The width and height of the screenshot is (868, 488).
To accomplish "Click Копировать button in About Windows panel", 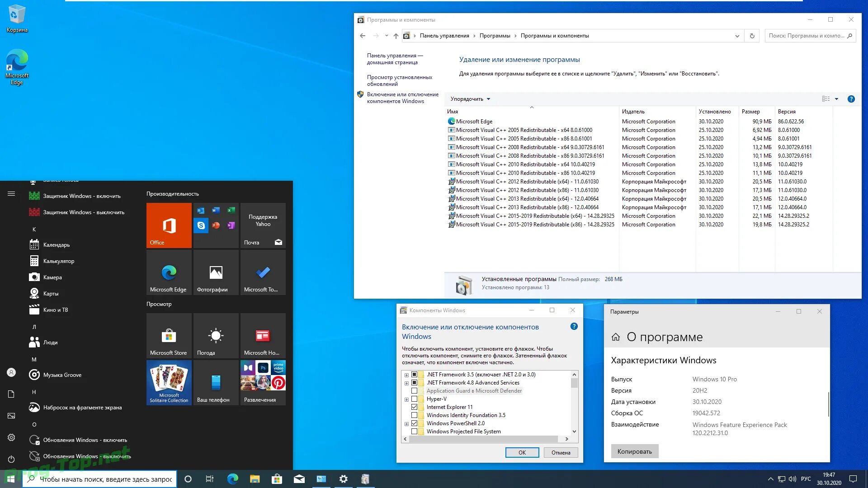I will click(633, 450).
